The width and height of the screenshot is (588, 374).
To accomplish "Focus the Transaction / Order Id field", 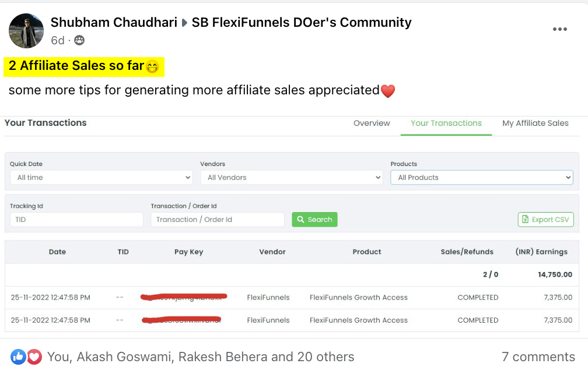I will [x=217, y=220].
